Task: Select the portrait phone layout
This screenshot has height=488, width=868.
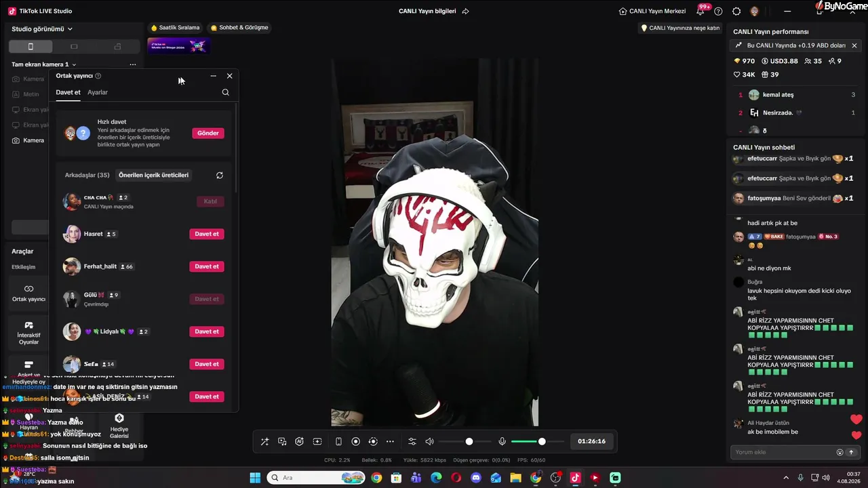Action: pos(31,47)
